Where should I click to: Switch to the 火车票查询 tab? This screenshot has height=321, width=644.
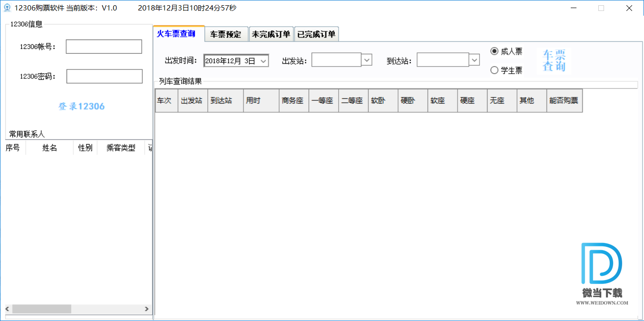[x=179, y=33]
